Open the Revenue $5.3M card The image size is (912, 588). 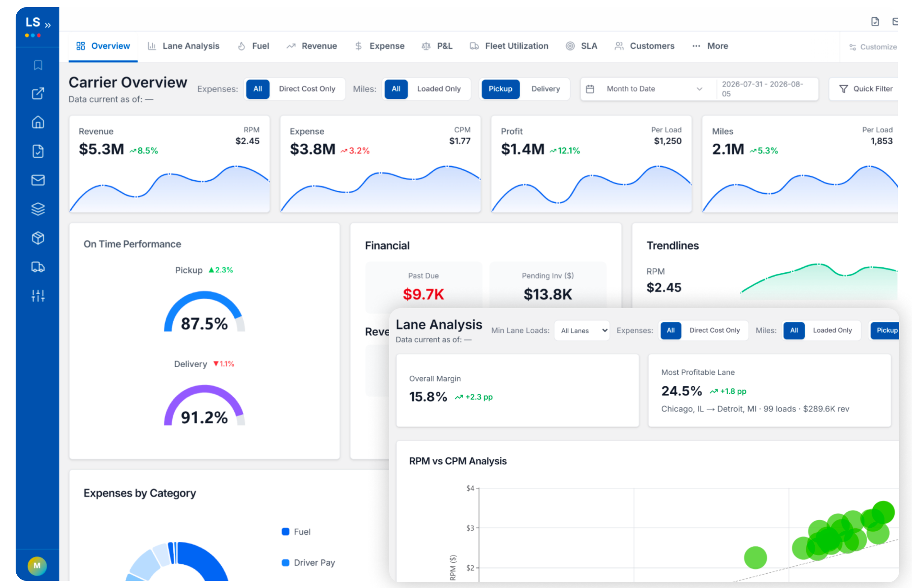tap(169, 164)
